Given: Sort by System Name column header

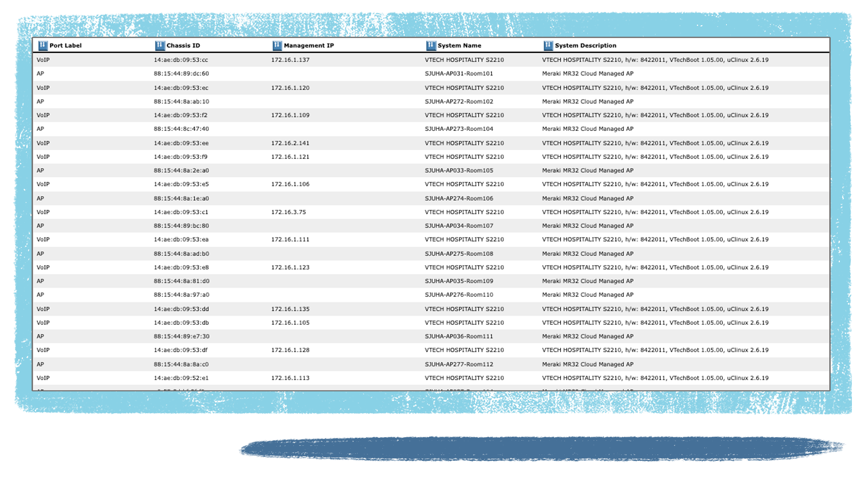Looking at the screenshot, I should point(459,45).
